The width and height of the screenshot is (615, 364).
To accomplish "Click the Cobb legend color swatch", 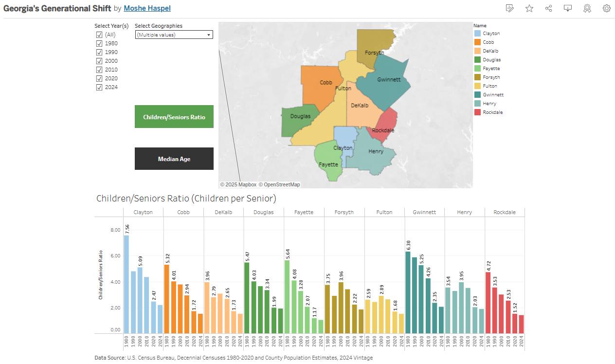I will pyautogui.click(x=477, y=42).
